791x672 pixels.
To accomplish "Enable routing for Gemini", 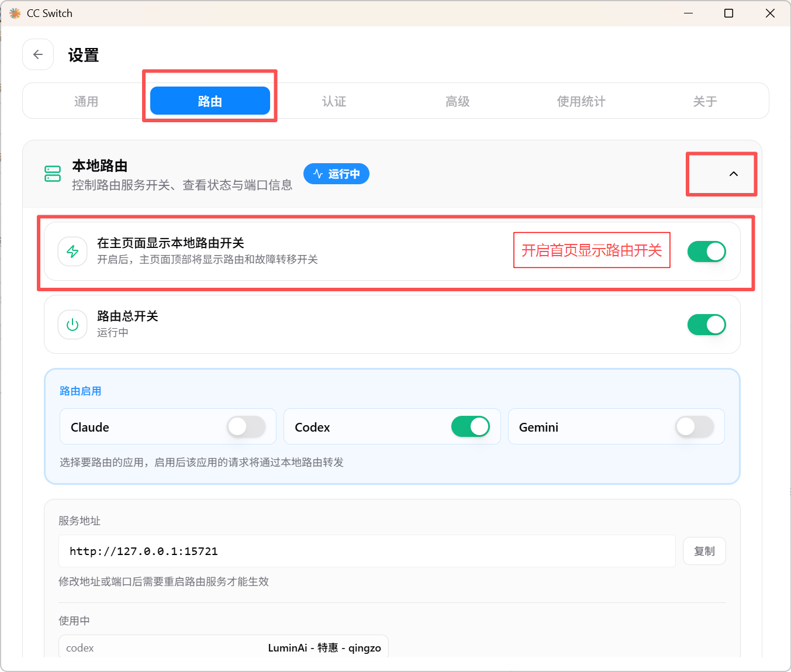I will pyautogui.click(x=695, y=427).
